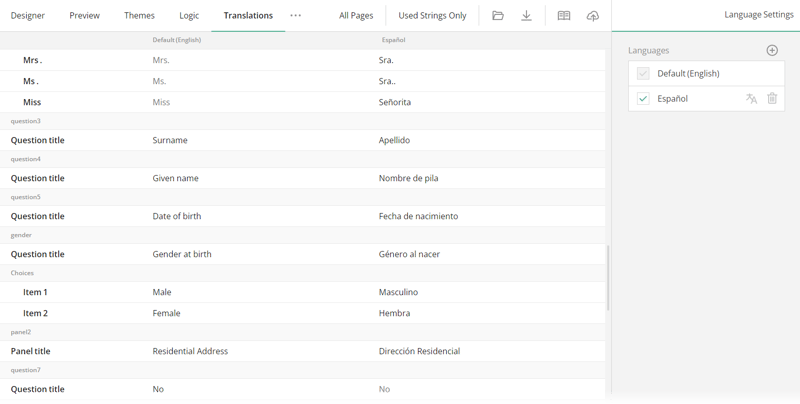Viewport: 800px width, 404px height.
Task: Select the 'panel2' group header row
Action: [x=303, y=332]
